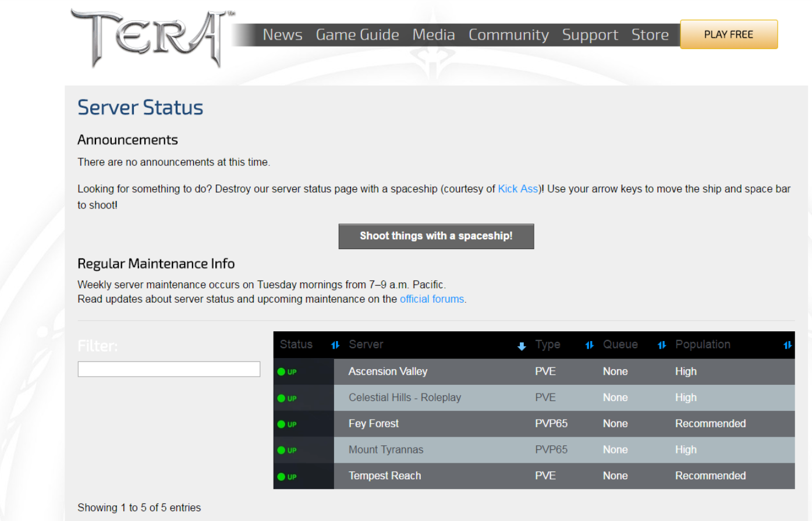Click PVE type cell for Celestial Hills

coord(545,398)
